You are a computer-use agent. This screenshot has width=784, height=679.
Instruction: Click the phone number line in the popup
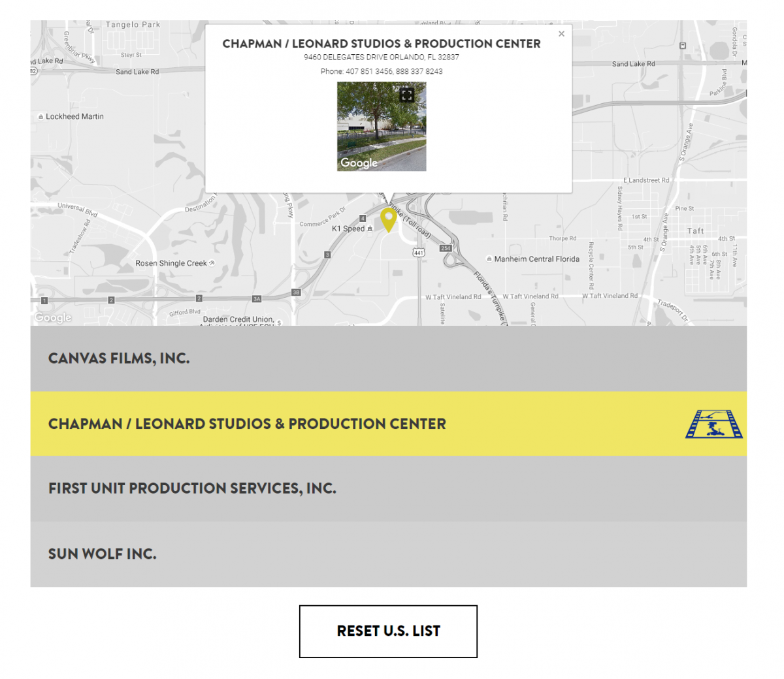click(x=382, y=71)
